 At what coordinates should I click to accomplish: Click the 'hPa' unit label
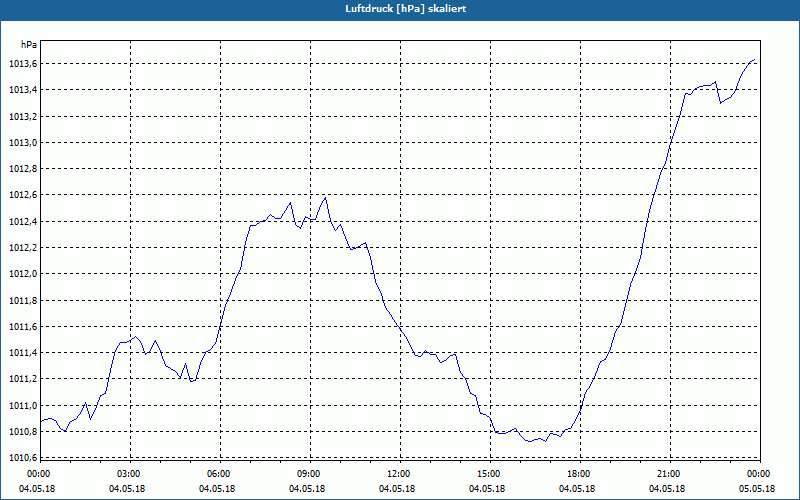pyautogui.click(x=29, y=44)
